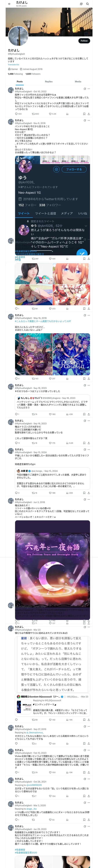
Task: Go back using the top-left arrow
Action: pos(9,4)
